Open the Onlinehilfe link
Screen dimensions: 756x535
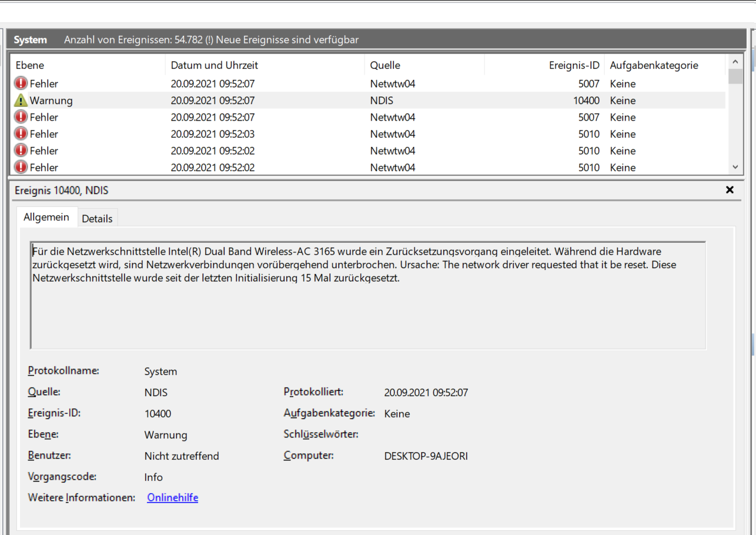pyautogui.click(x=172, y=498)
